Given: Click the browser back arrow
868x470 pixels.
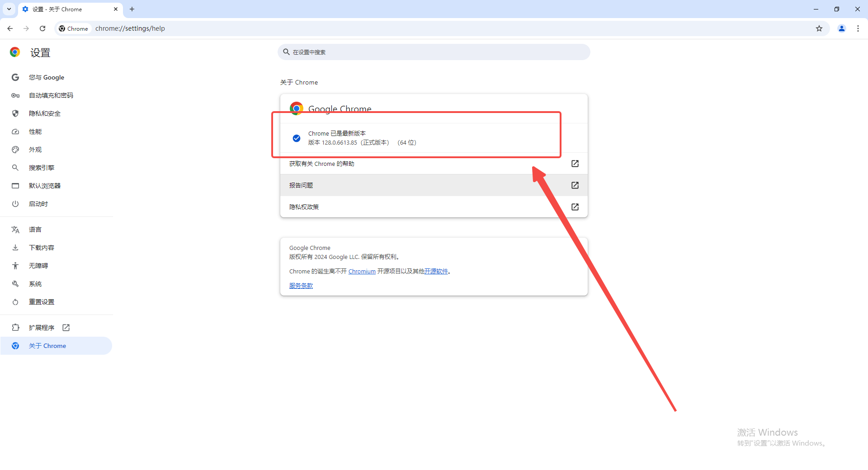Looking at the screenshot, I should (x=10, y=28).
